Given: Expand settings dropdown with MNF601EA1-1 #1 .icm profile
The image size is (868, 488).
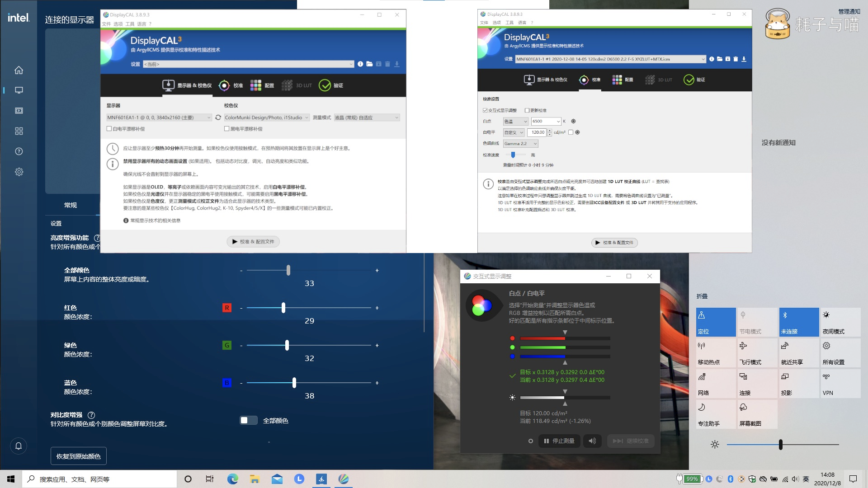Looking at the screenshot, I should click(x=610, y=59).
